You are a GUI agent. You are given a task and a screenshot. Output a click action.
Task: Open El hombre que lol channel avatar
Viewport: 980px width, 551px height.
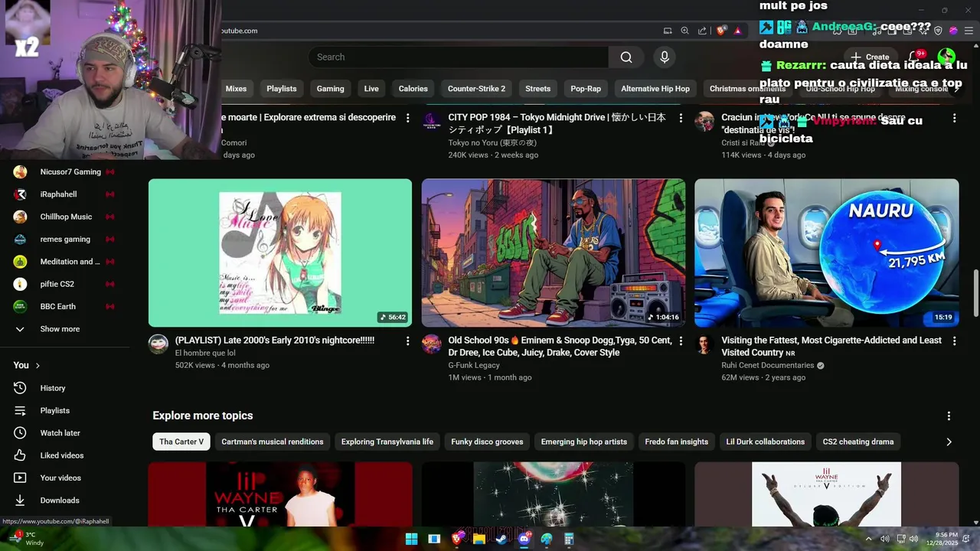point(158,344)
